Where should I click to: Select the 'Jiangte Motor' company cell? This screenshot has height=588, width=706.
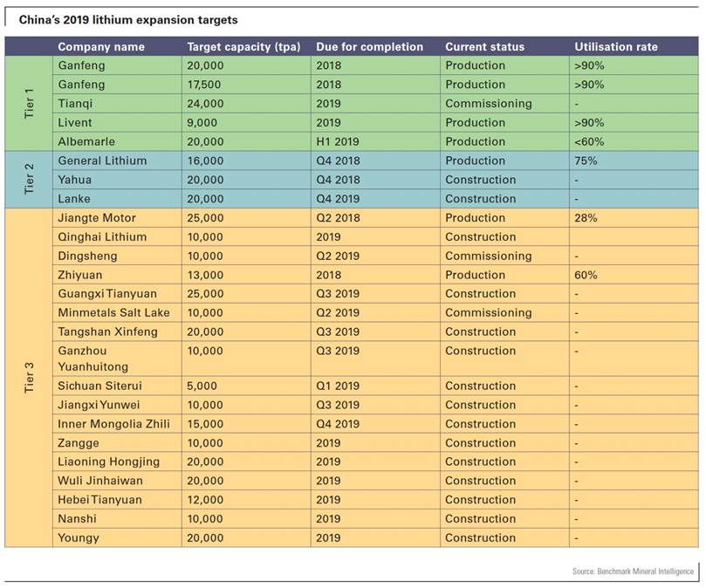coord(97,218)
